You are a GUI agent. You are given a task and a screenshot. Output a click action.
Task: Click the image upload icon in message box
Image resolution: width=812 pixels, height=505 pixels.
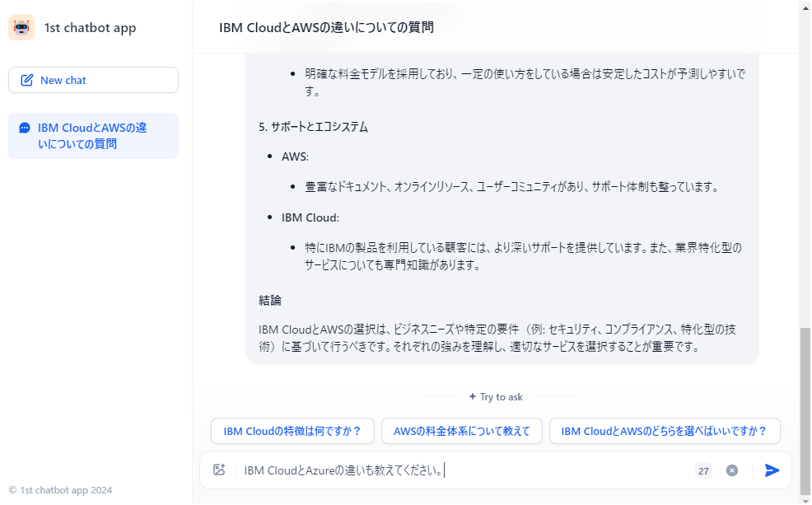[x=219, y=470]
